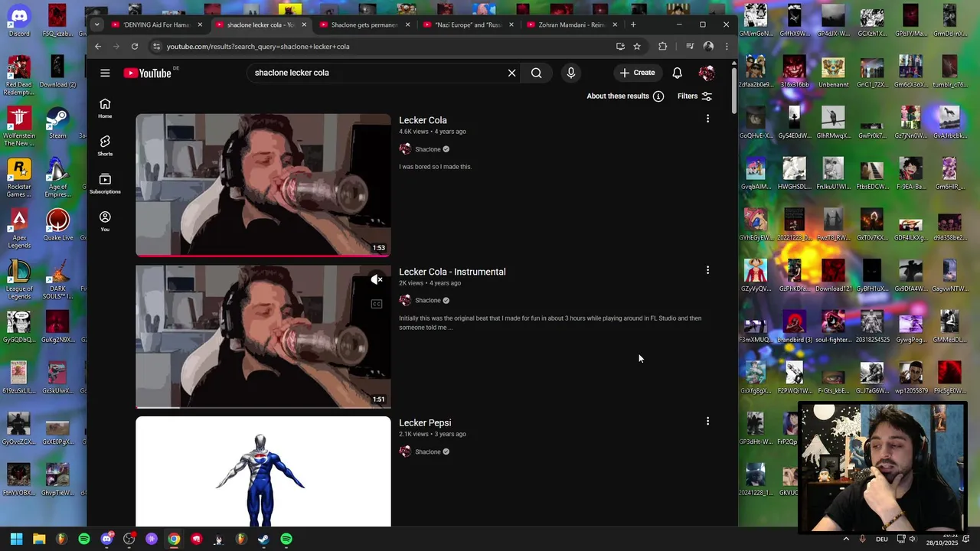The image size is (980, 551).
Task: Open Chrome three-dot menu
Action: point(727,47)
